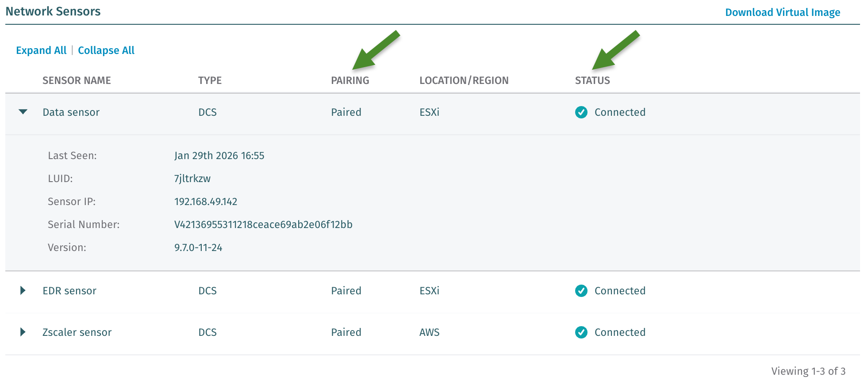
Task: Expand the Zscaler sensor row
Action: [23, 332]
